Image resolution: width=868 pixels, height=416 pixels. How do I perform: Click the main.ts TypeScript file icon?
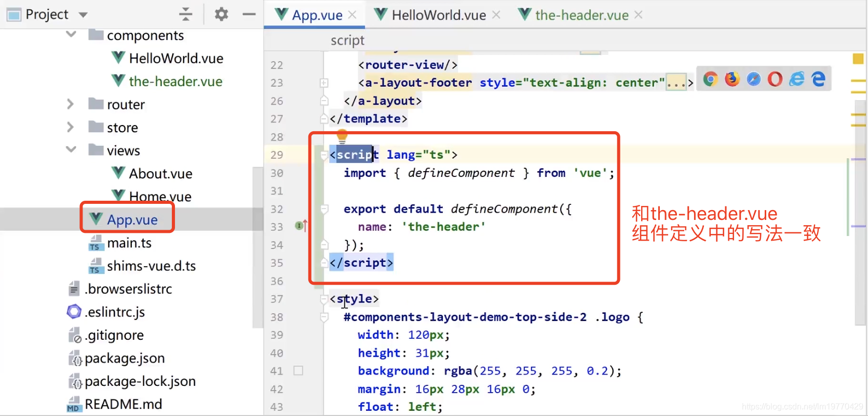pyautogui.click(x=96, y=243)
